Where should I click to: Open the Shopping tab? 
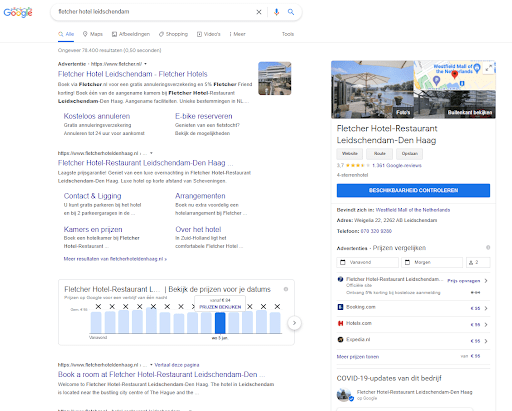(x=173, y=34)
